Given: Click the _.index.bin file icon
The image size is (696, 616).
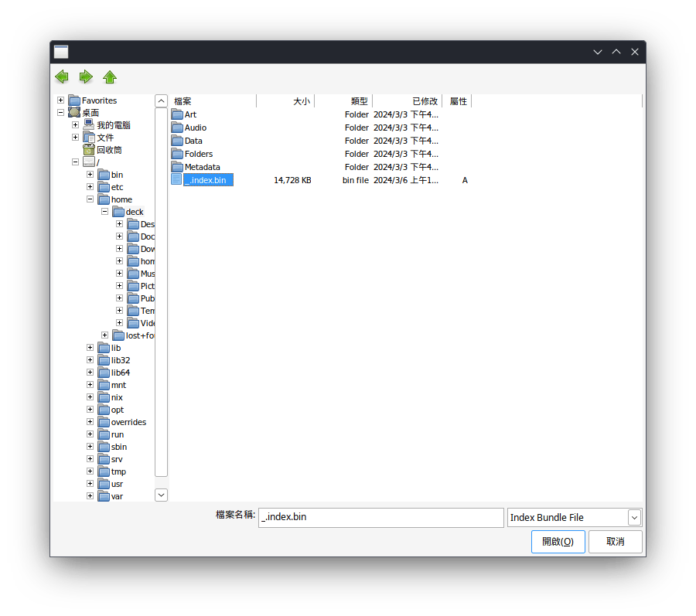Looking at the screenshot, I should 177,180.
